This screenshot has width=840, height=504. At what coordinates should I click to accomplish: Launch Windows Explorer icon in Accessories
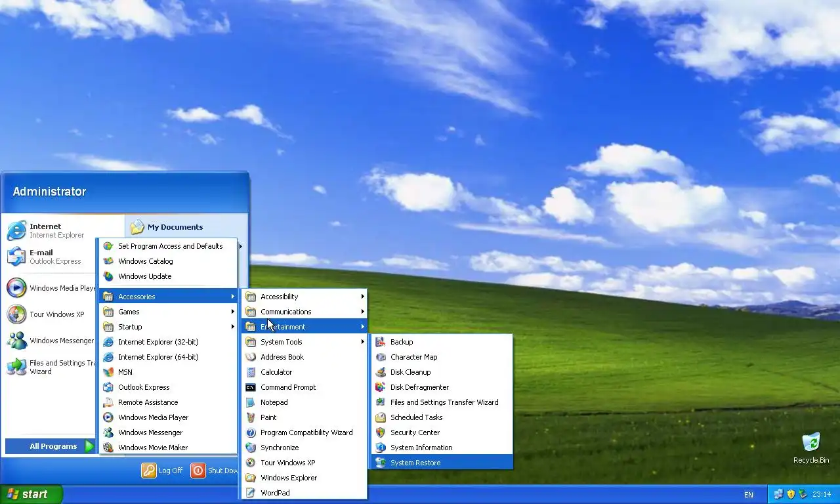251,478
